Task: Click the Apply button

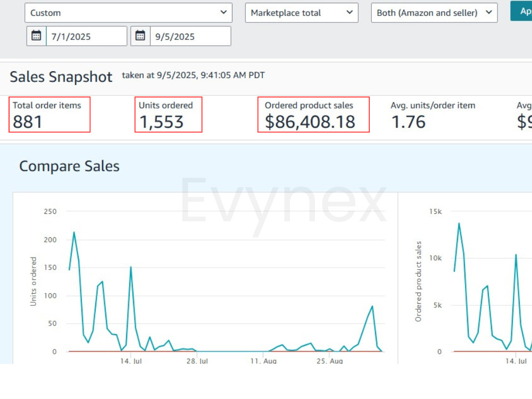Action: (x=521, y=11)
